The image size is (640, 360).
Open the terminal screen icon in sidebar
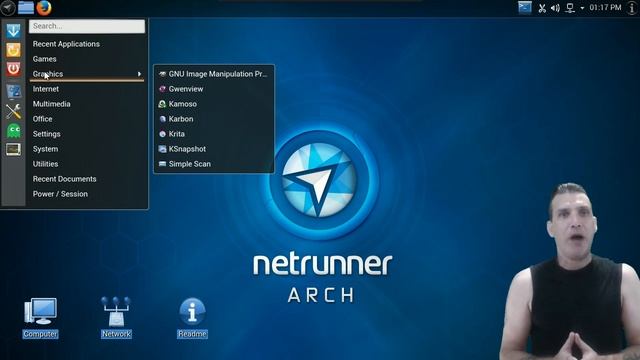(x=13, y=149)
